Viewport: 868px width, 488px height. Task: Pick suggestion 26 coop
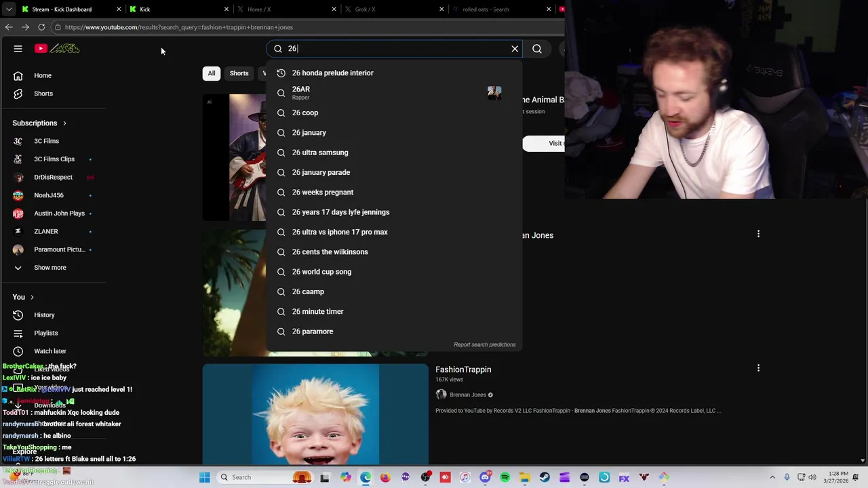pyautogui.click(x=394, y=113)
